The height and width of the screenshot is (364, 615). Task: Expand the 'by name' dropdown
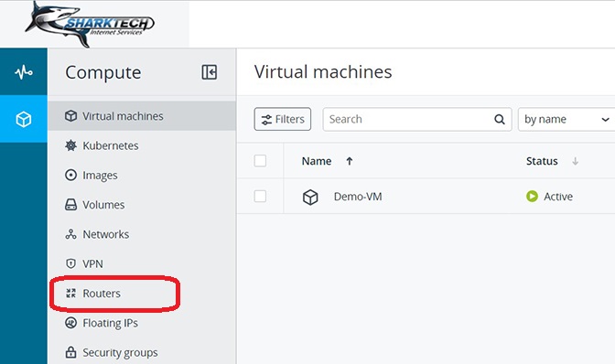(566, 119)
